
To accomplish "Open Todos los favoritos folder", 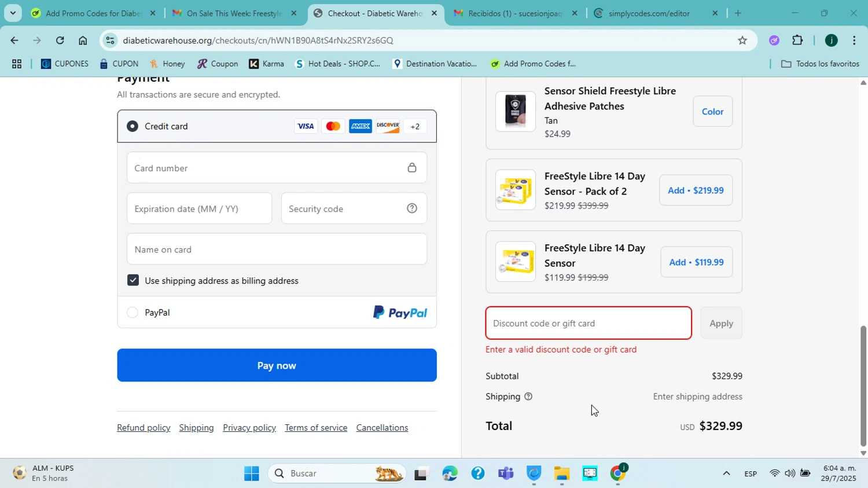I will tap(820, 64).
